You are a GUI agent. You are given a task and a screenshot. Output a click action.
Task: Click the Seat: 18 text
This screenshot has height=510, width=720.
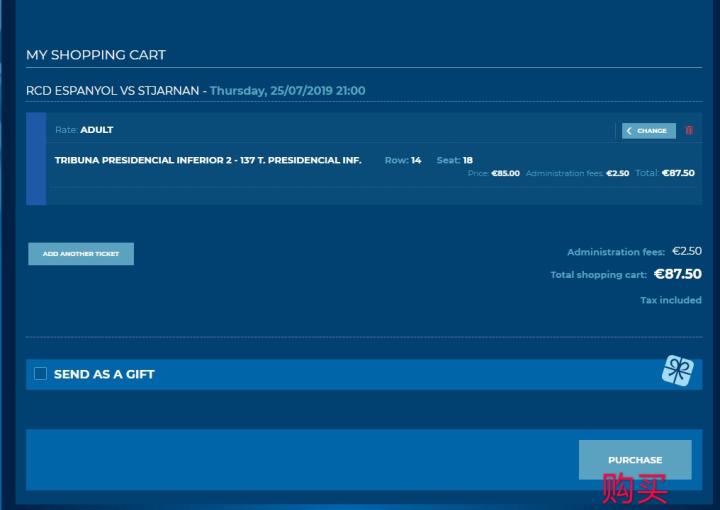tap(454, 160)
